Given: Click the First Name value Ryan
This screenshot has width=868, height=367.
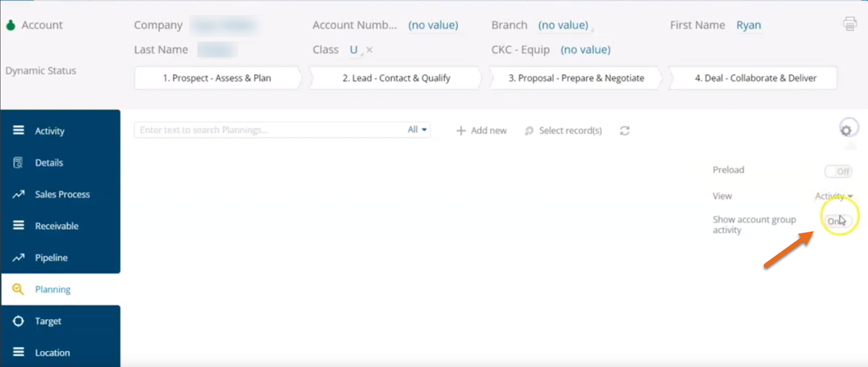Looking at the screenshot, I should point(748,25).
